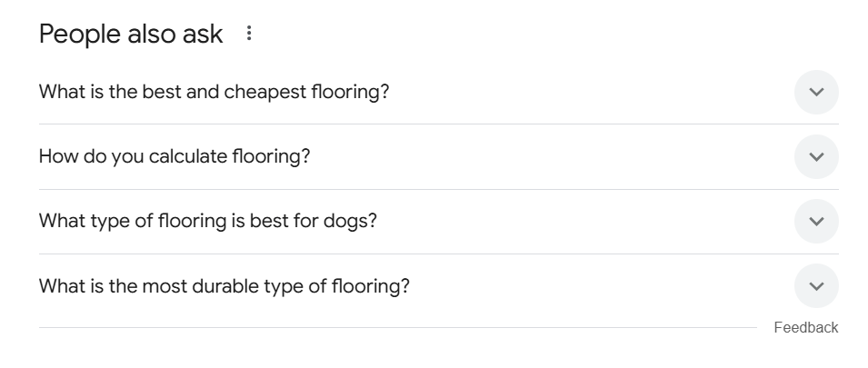
Task: Click the word "ask" in the heading
Action: tap(202, 35)
